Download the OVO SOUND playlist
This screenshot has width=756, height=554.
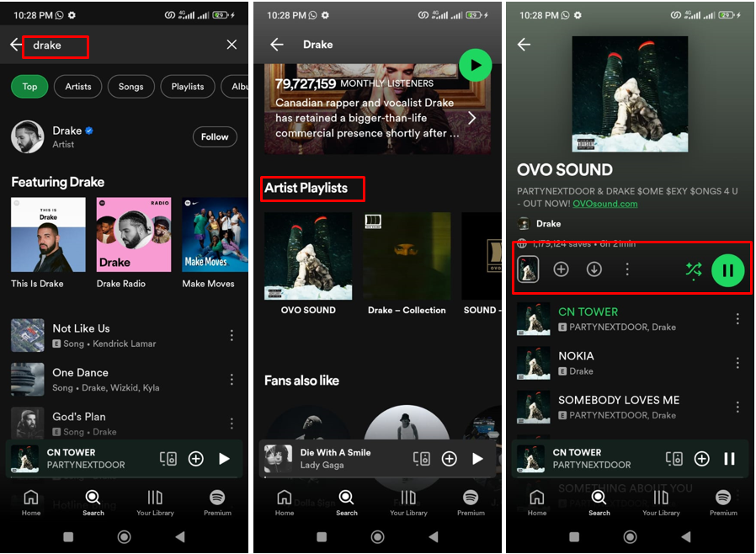tap(594, 269)
